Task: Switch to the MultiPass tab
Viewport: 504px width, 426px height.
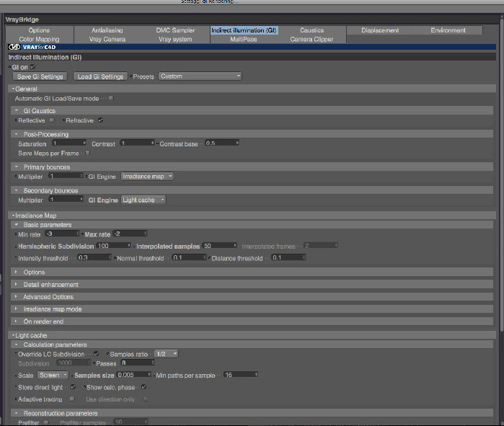Action: 243,39
